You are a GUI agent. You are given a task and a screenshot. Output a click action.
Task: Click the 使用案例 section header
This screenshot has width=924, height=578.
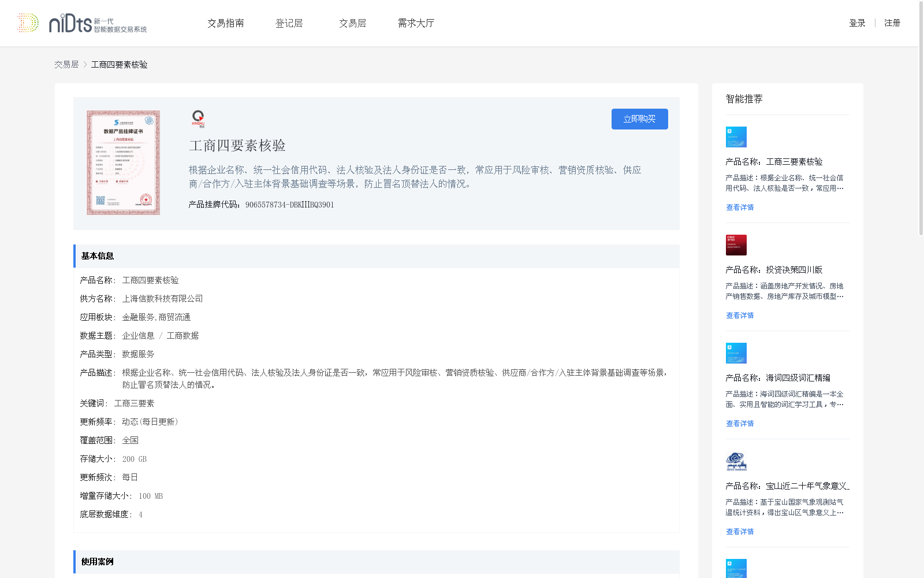pyautogui.click(x=377, y=562)
